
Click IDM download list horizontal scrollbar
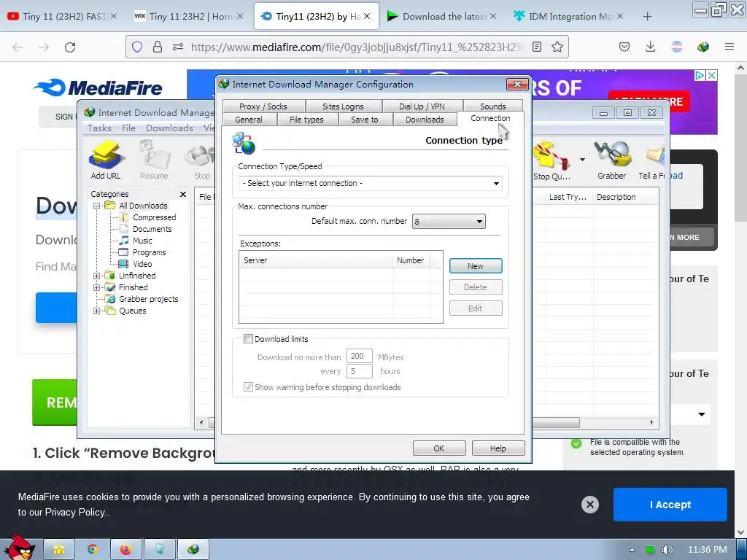(555, 422)
